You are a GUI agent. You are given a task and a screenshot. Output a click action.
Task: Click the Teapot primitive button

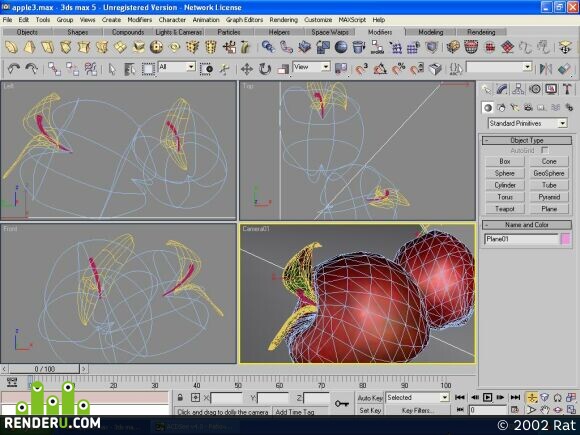(505, 209)
